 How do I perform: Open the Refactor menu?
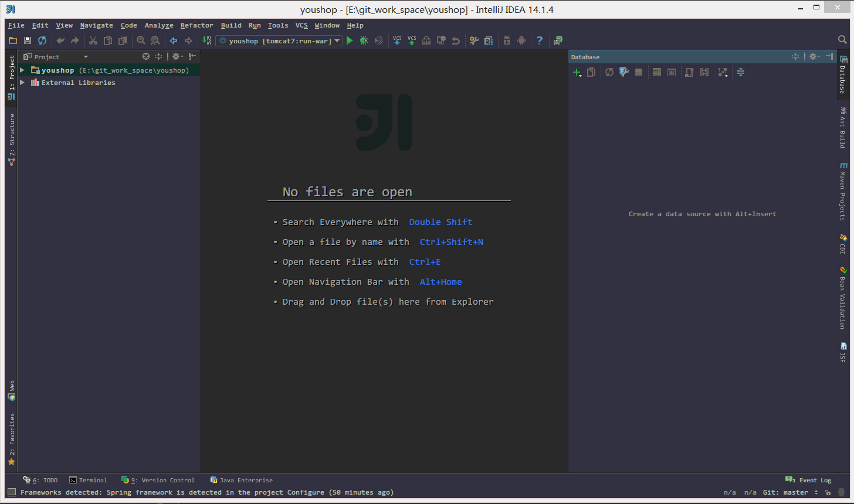(x=196, y=25)
